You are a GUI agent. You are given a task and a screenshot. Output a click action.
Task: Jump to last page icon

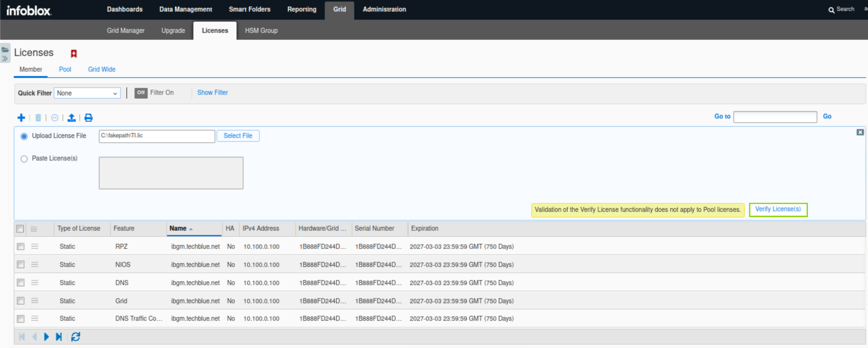pyautogui.click(x=59, y=336)
